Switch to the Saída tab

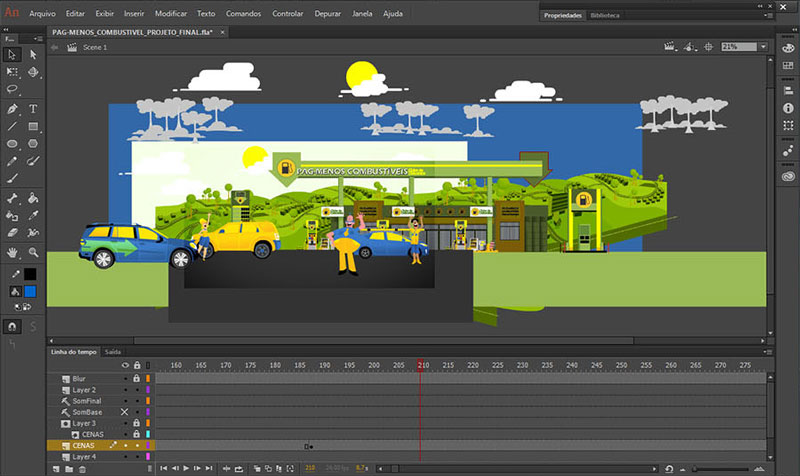point(113,352)
